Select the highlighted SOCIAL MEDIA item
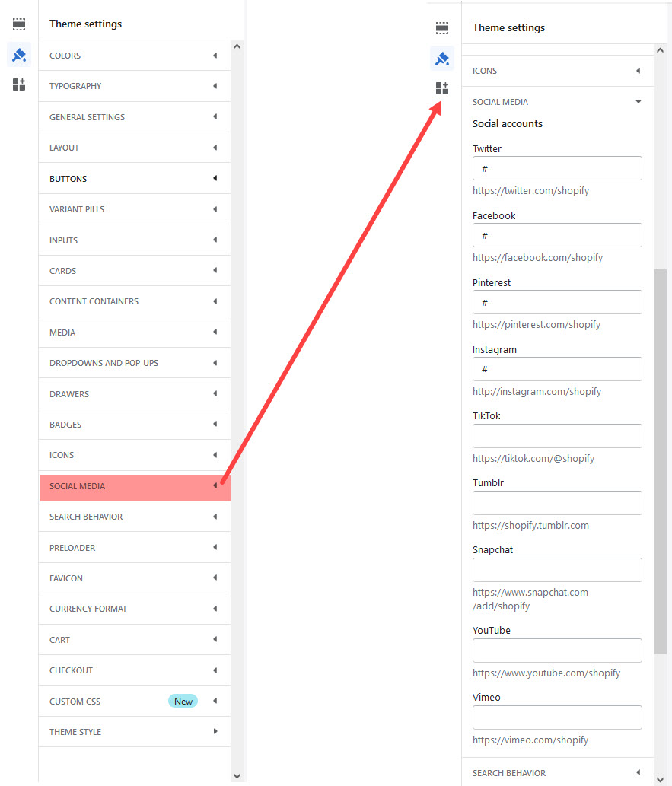 134,486
